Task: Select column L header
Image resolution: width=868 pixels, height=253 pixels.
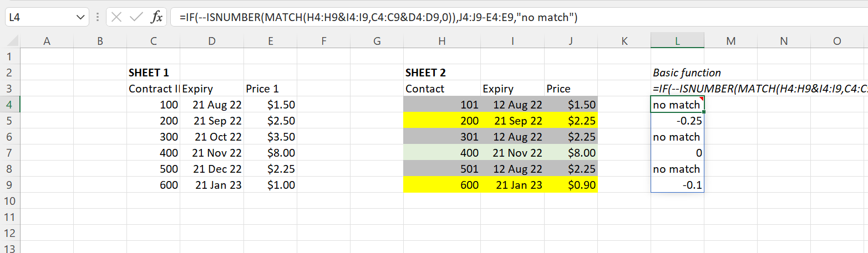Action: coord(677,40)
